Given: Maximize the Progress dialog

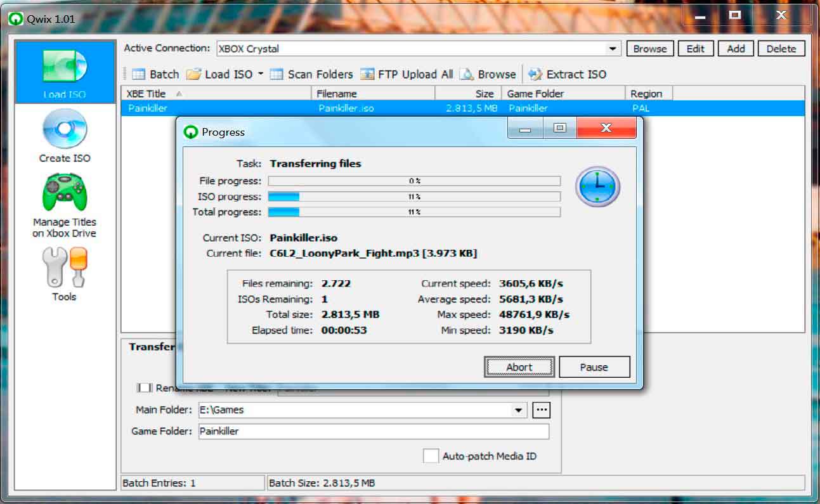Looking at the screenshot, I should [x=559, y=128].
